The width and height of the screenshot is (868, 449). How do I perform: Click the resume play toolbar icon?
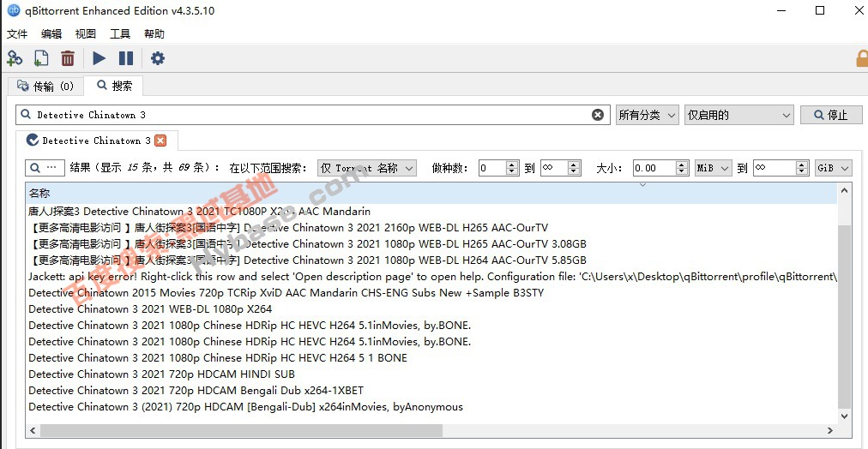click(x=99, y=58)
